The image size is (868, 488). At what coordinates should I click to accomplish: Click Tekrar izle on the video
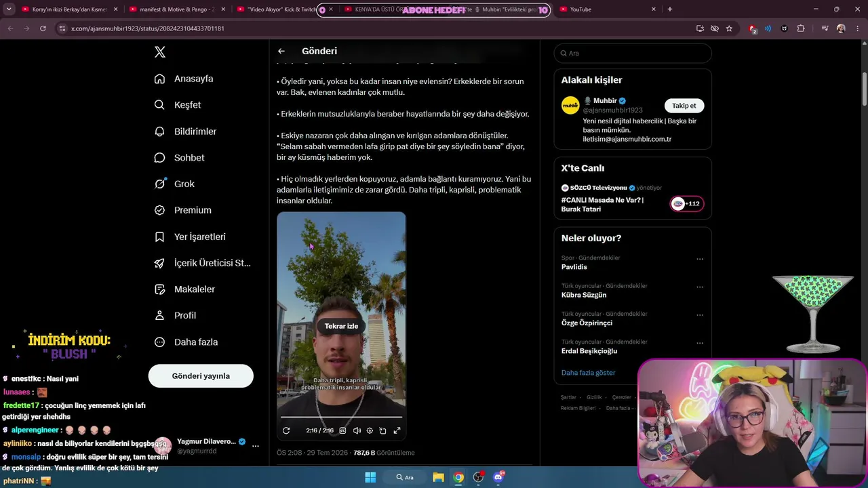click(x=341, y=326)
